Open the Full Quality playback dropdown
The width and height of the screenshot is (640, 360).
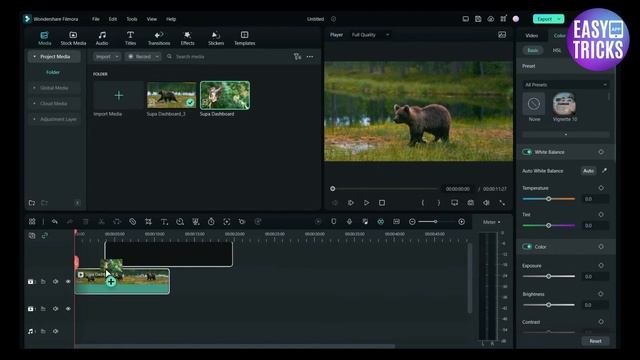pos(370,35)
